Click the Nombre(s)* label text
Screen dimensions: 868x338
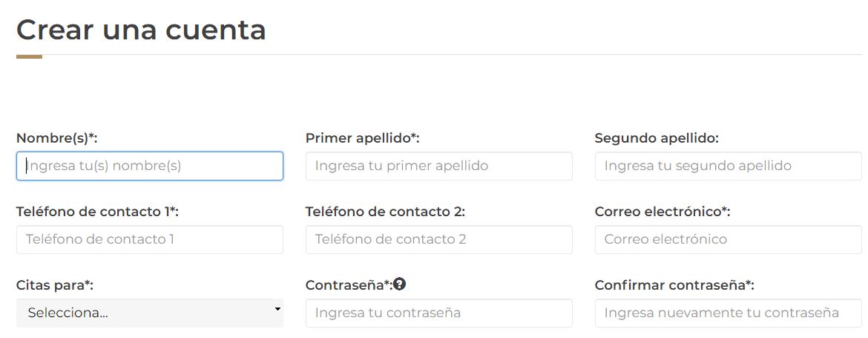[x=57, y=138]
